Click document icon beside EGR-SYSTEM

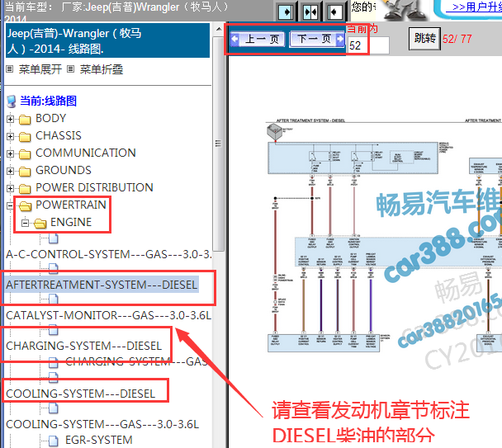54,441
